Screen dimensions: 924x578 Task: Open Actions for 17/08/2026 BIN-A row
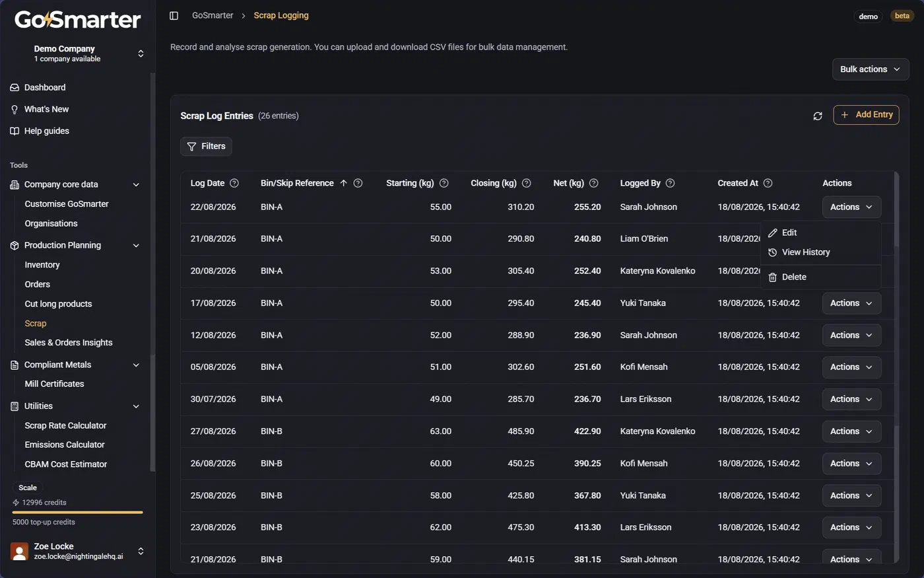[x=851, y=303]
